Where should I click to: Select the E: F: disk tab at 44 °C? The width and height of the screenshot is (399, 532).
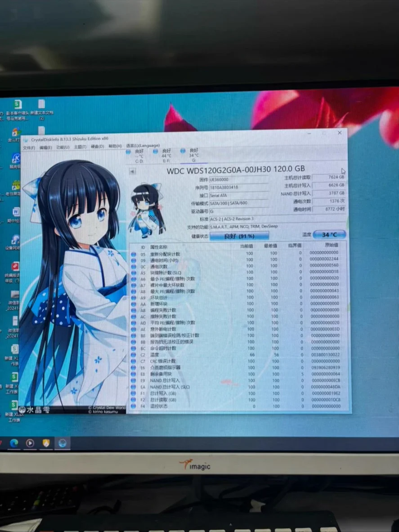click(163, 156)
